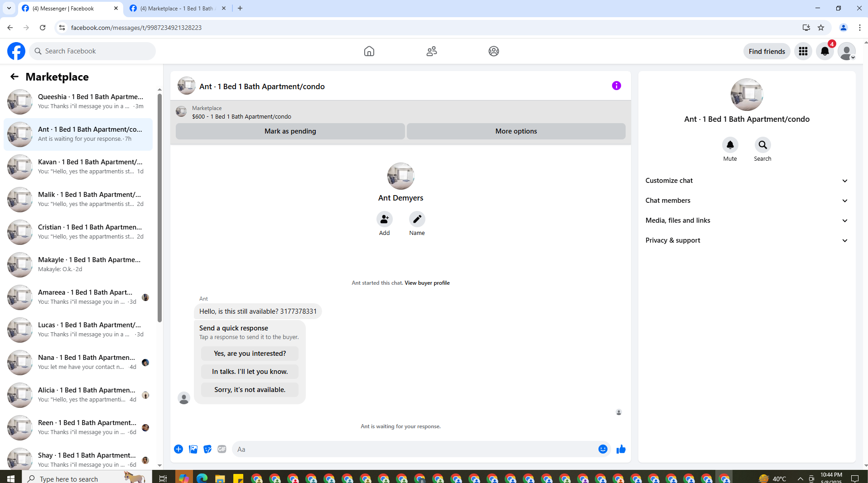
Task: Open Cristian's conversation
Action: pos(78,232)
